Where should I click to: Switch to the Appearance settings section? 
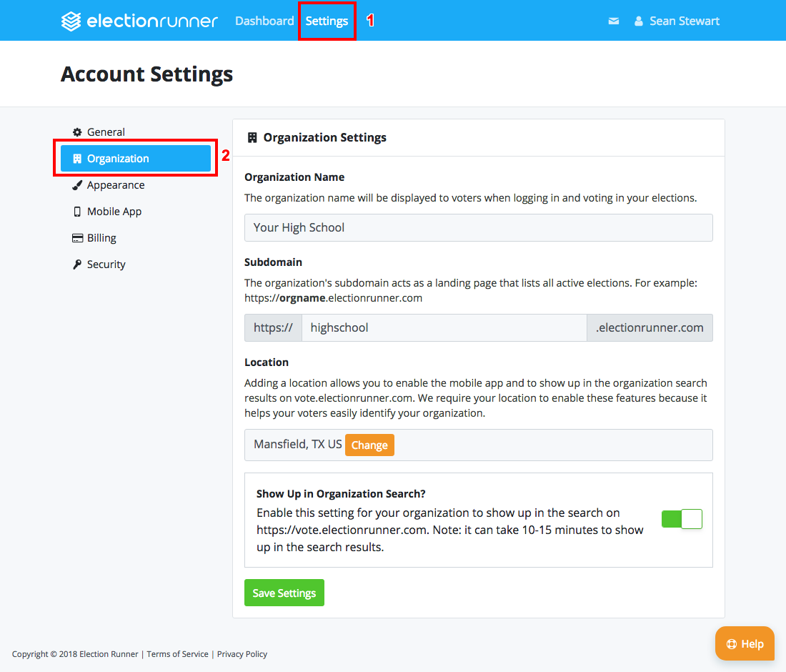[x=136, y=185]
